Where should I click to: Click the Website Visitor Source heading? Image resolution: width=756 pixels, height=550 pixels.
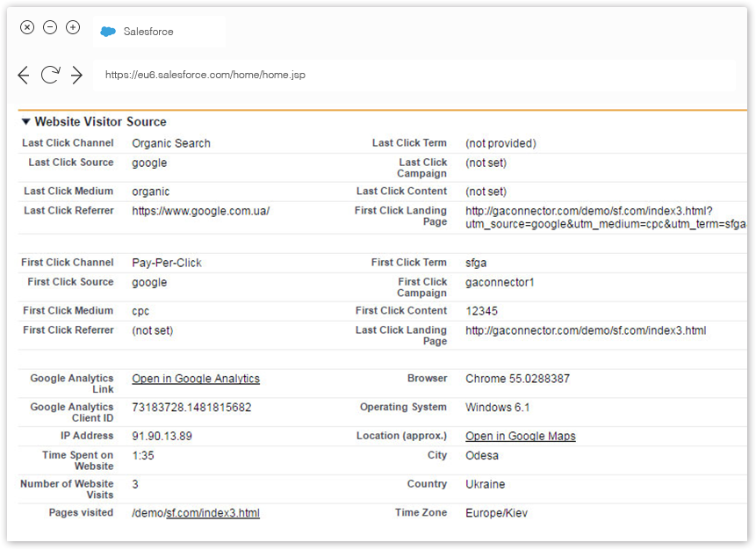click(x=100, y=121)
